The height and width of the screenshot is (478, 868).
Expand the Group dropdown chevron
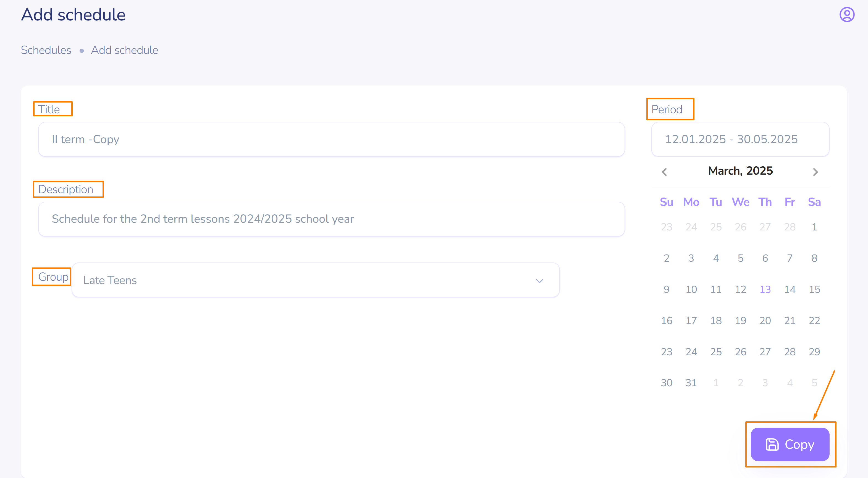(539, 281)
